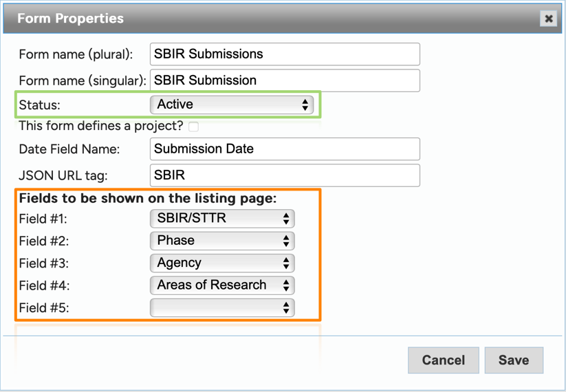
Task: Click the JSON URL tag label
Action: tap(63, 175)
